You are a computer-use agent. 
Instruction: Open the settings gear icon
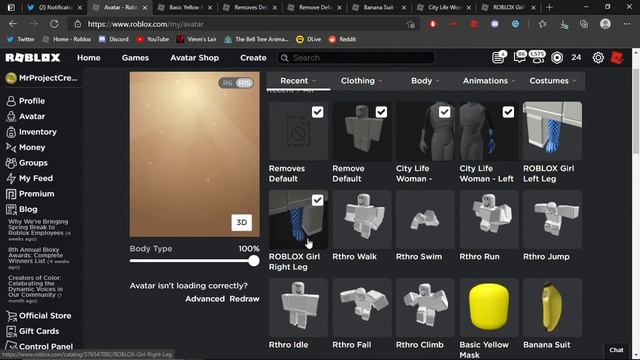(x=598, y=58)
